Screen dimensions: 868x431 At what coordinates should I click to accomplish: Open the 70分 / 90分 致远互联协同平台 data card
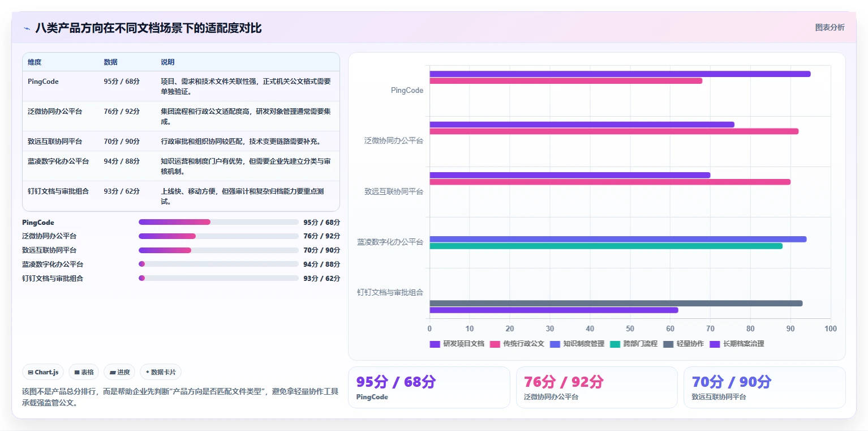click(x=764, y=387)
